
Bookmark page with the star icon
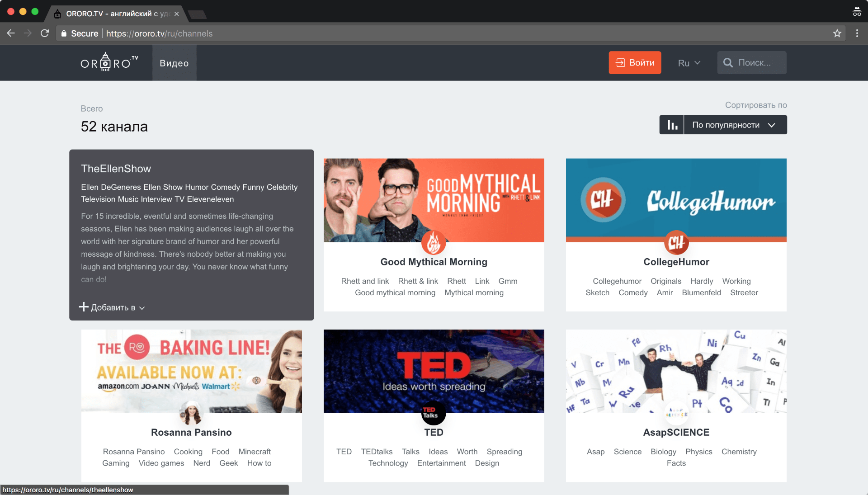pyautogui.click(x=837, y=33)
